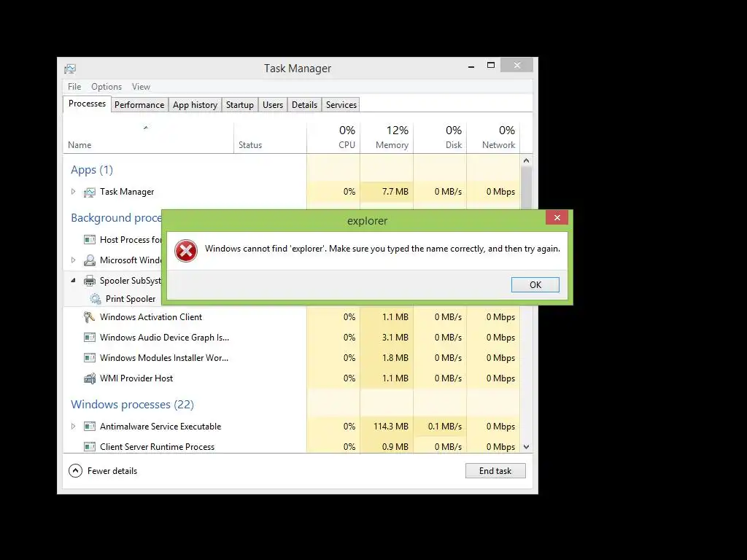Screen dimensions: 747x560
Task: Click the Fewer details link
Action: pos(112,471)
